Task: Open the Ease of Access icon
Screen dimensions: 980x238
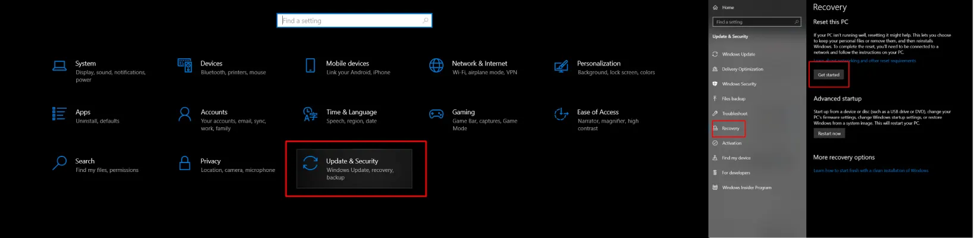Action: pos(561,114)
